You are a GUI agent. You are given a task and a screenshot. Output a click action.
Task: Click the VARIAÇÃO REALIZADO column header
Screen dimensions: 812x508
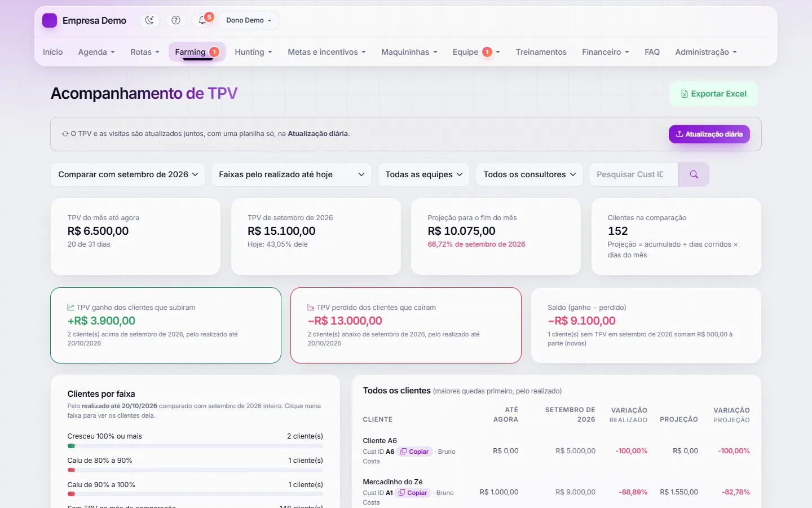[629, 415]
